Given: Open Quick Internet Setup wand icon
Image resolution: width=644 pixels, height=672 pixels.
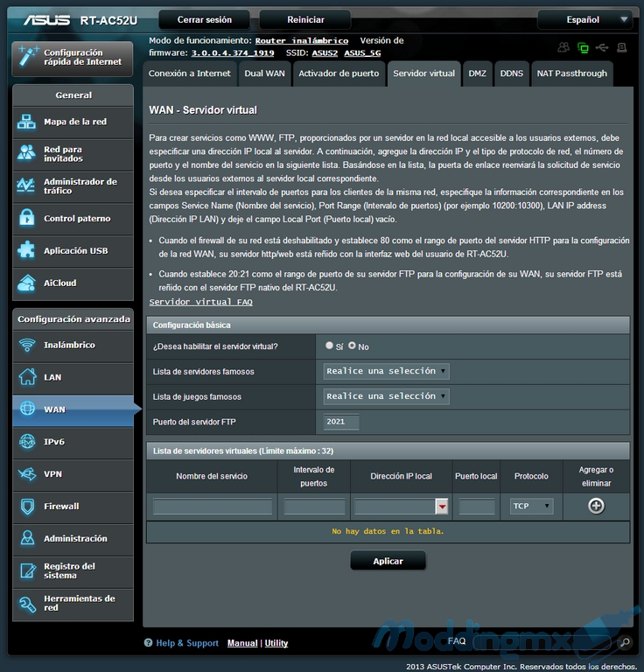Looking at the screenshot, I should 28,57.
